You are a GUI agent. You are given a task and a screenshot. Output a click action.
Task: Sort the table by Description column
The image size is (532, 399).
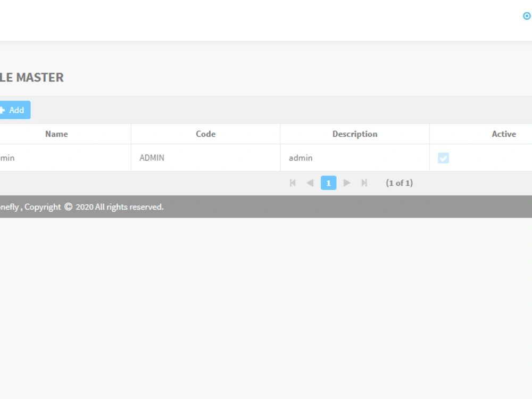(x=354, y=134)
